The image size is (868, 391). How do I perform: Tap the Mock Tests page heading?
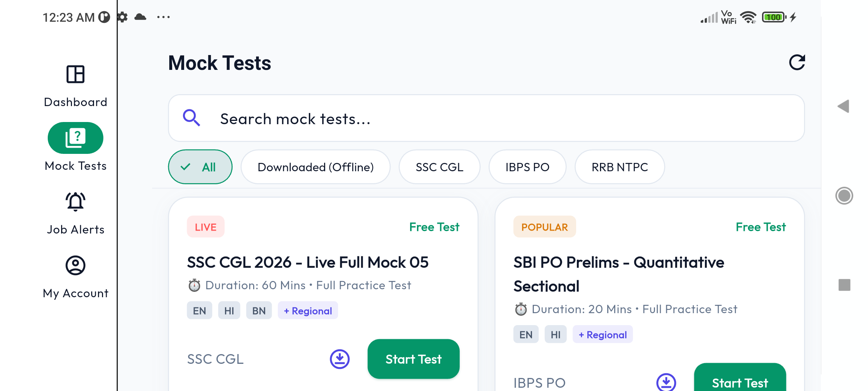pyautogui.click(x=220, y=63)
